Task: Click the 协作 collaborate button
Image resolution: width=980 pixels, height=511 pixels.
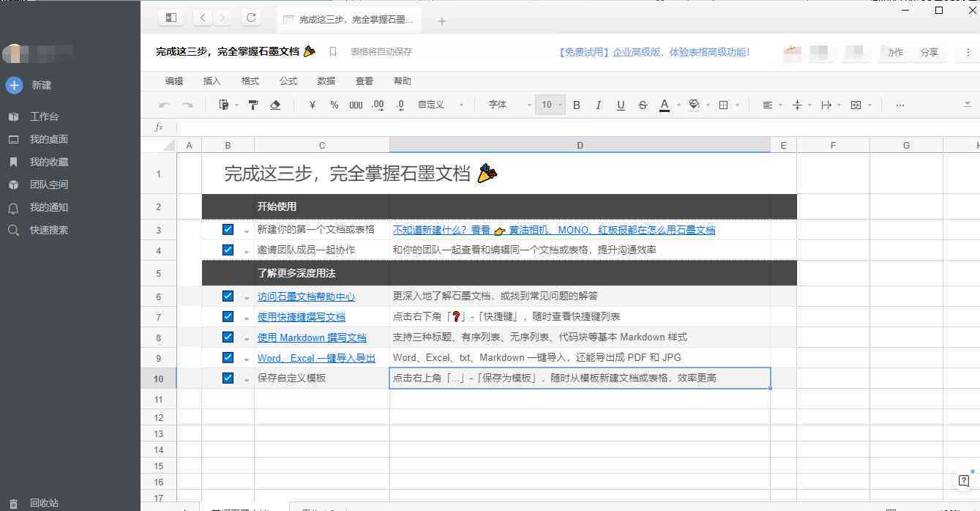Action: tap(895, 52)
